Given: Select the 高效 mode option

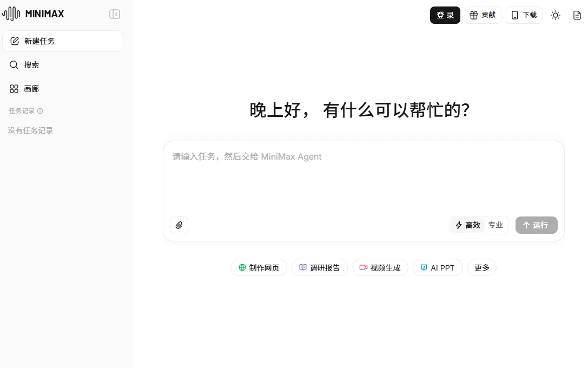Looking at the screenshot, I should coord(468,225).
